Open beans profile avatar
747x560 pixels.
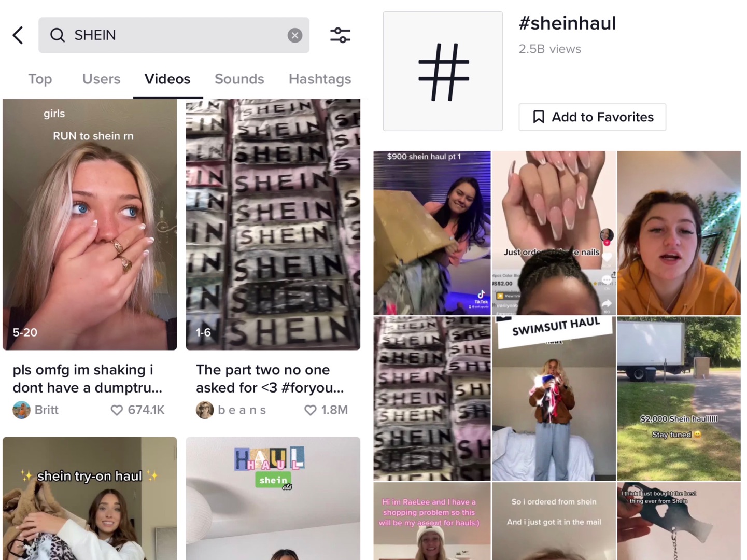[205, 410]
